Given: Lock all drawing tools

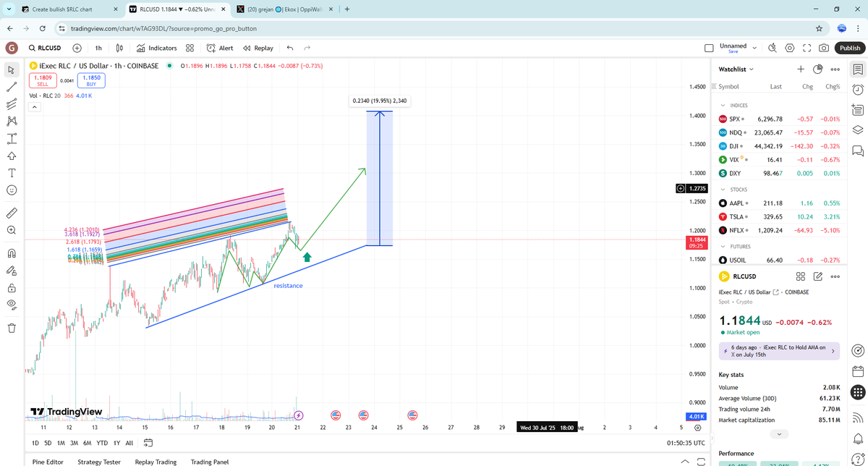Looking at the screenshot, I should click(x=12, y=288).
